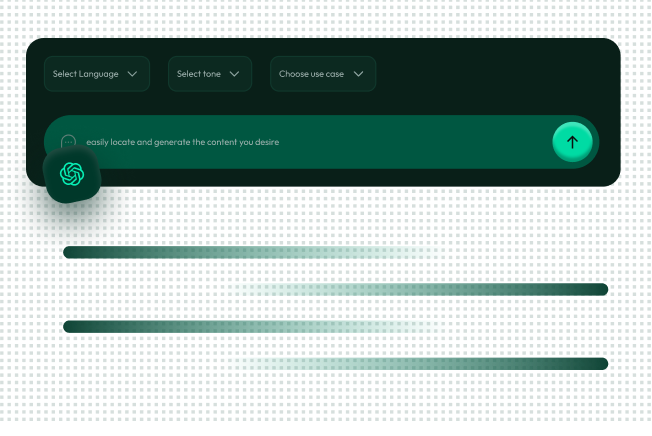Select the fourth bottom result bar

pos(415,363)
